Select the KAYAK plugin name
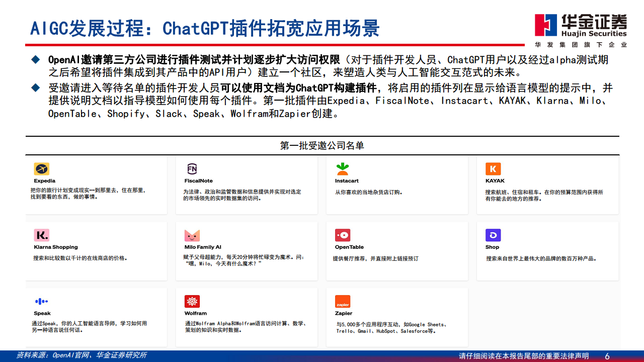The height and width of the screenshot is (362, 644). (x=495, y=181)
